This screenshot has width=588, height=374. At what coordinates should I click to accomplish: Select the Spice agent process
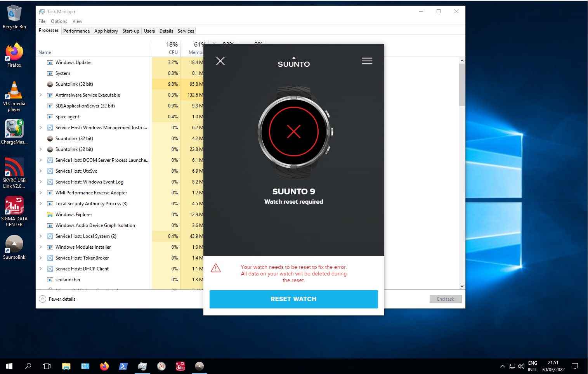tap(120, 117)
